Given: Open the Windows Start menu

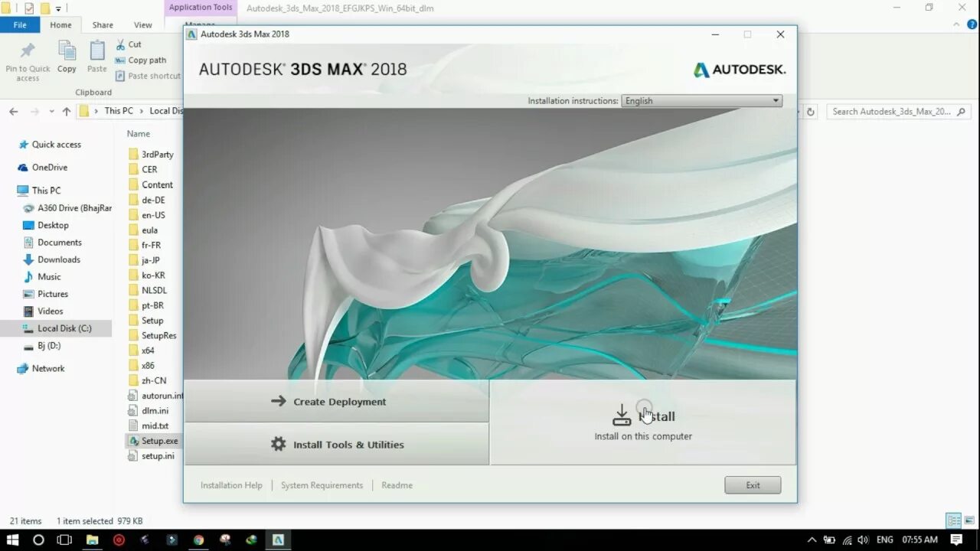Looking at the screenshot, I should click(12, 540).
